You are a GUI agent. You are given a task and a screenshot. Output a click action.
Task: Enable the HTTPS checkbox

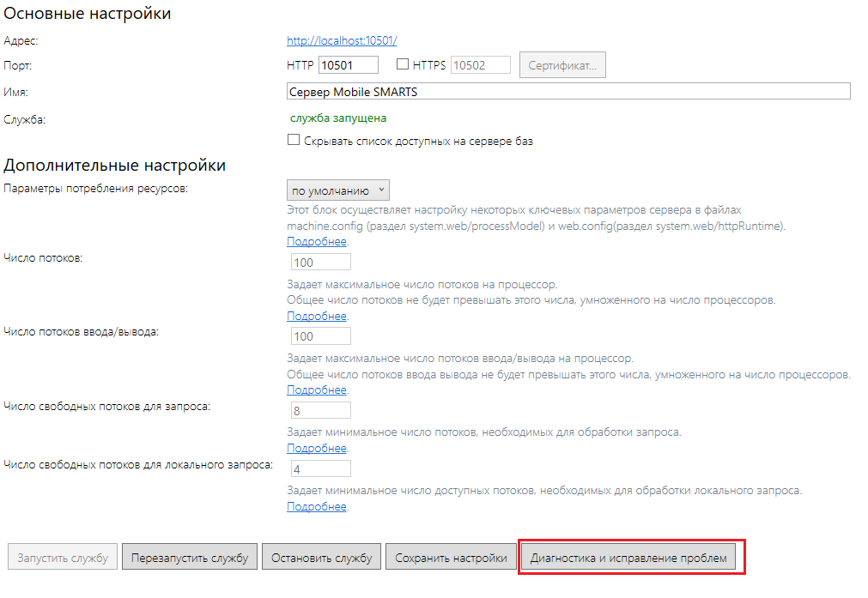coord(403,64)
